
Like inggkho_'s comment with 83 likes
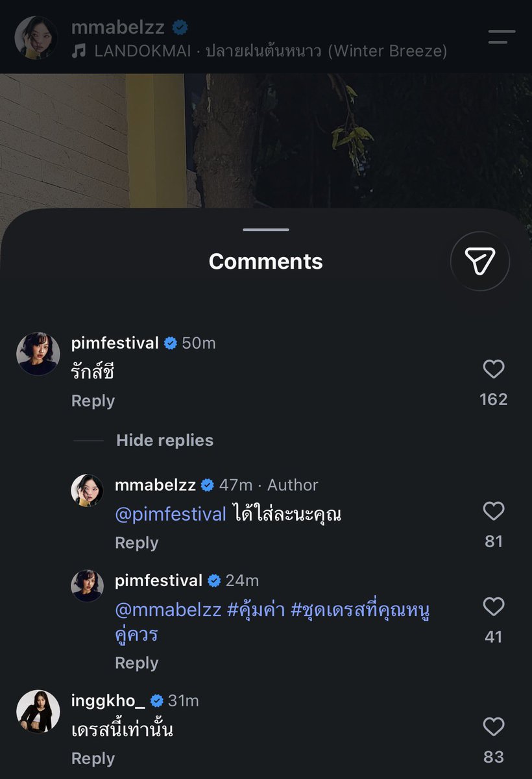click(x=494, y=726)
